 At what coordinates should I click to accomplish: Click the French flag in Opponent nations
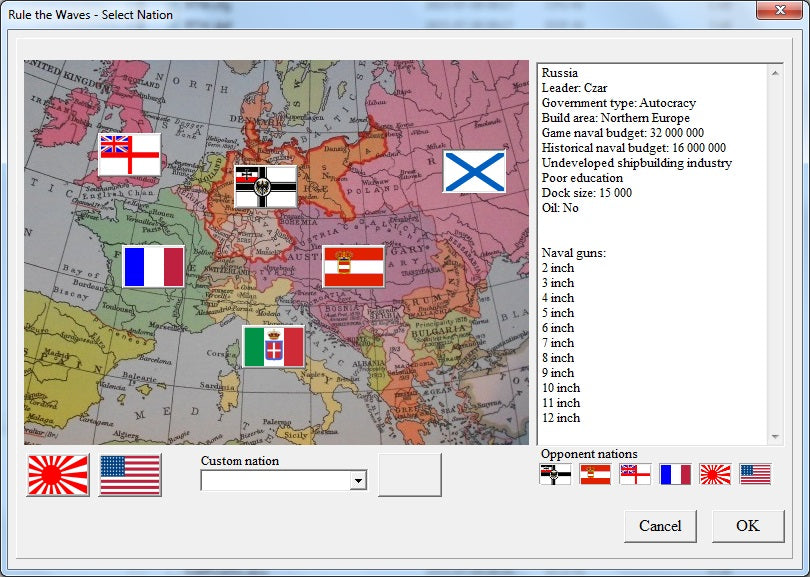(x=675, y=474)
